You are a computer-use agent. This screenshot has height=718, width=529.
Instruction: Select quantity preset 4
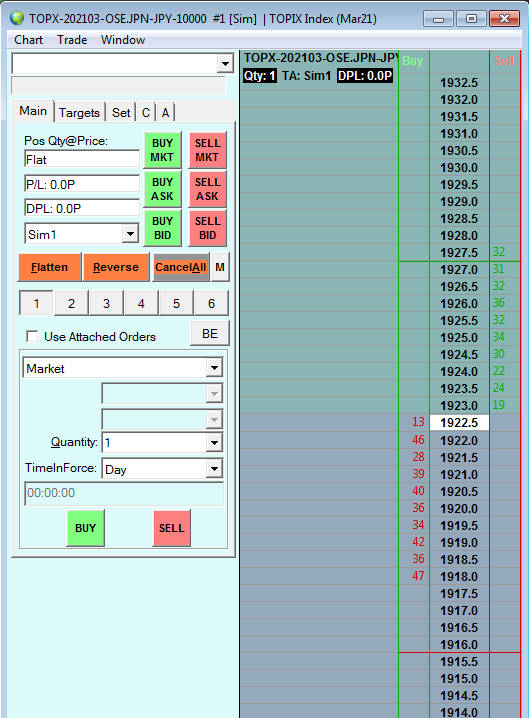click(x=141, y=303)
